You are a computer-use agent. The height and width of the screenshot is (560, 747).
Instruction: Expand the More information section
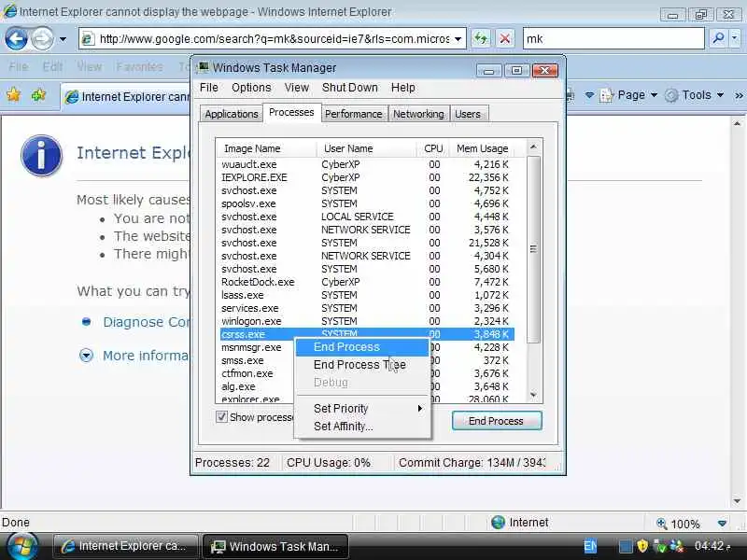coord(86,356)
